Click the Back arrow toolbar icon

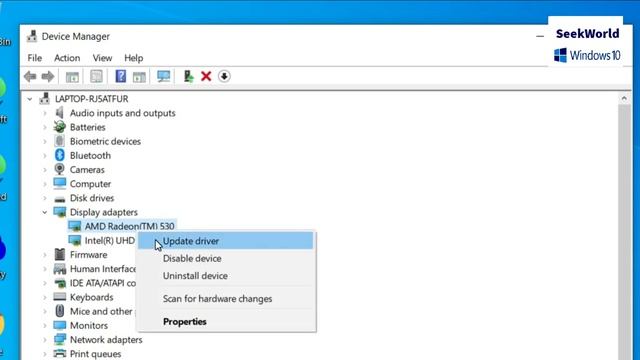tap(30, 76)
